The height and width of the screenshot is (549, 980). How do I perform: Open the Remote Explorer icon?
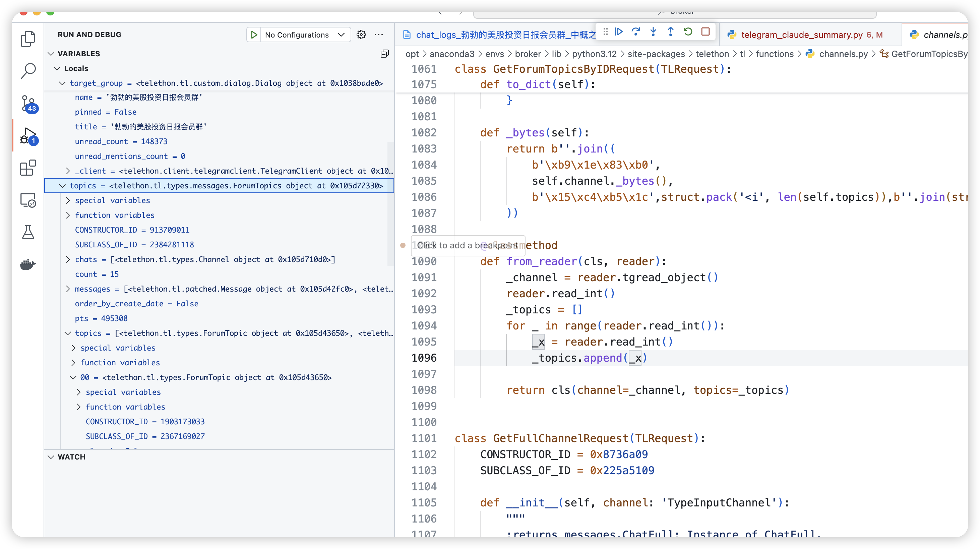pyautogui.click(x=28, y=200)
